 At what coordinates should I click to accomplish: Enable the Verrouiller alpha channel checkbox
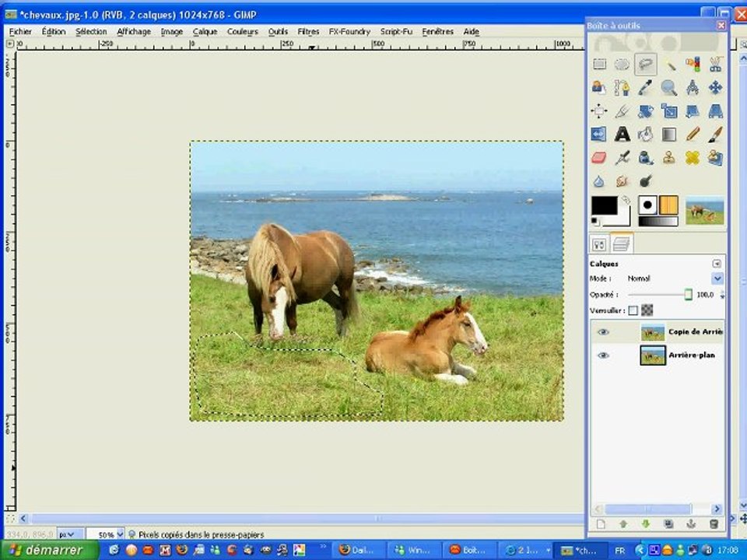pyautogui.click(x=633, y=310)
